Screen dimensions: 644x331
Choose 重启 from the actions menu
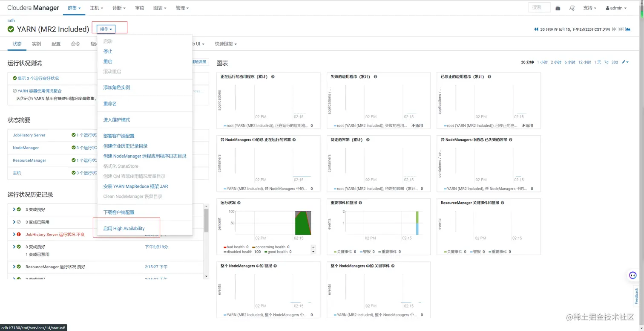[108, 61]
